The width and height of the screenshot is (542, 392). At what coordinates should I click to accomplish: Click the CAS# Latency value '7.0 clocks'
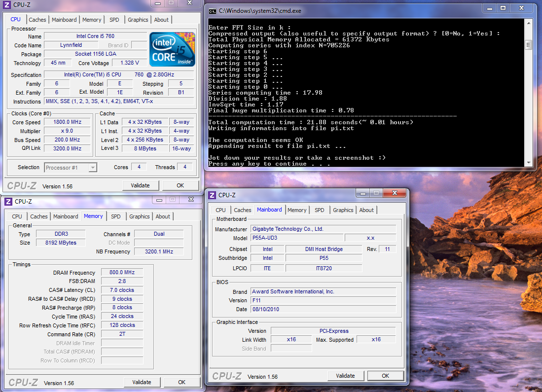tap(122, 290)
